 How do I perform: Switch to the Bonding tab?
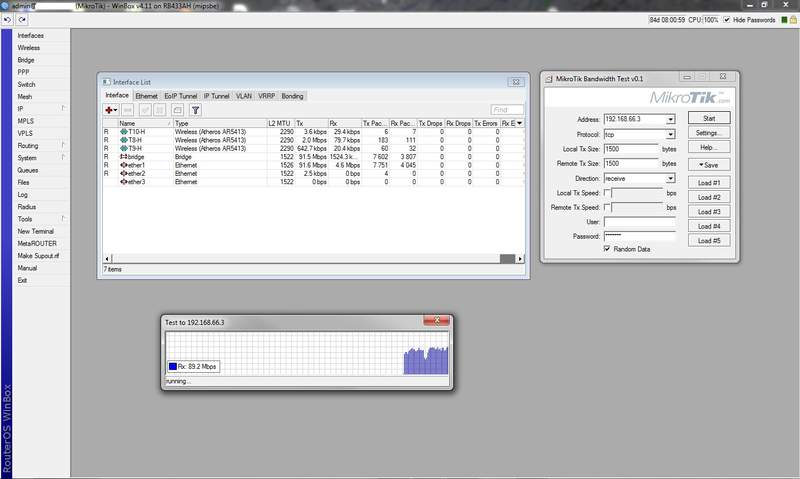tap(292, 96)
